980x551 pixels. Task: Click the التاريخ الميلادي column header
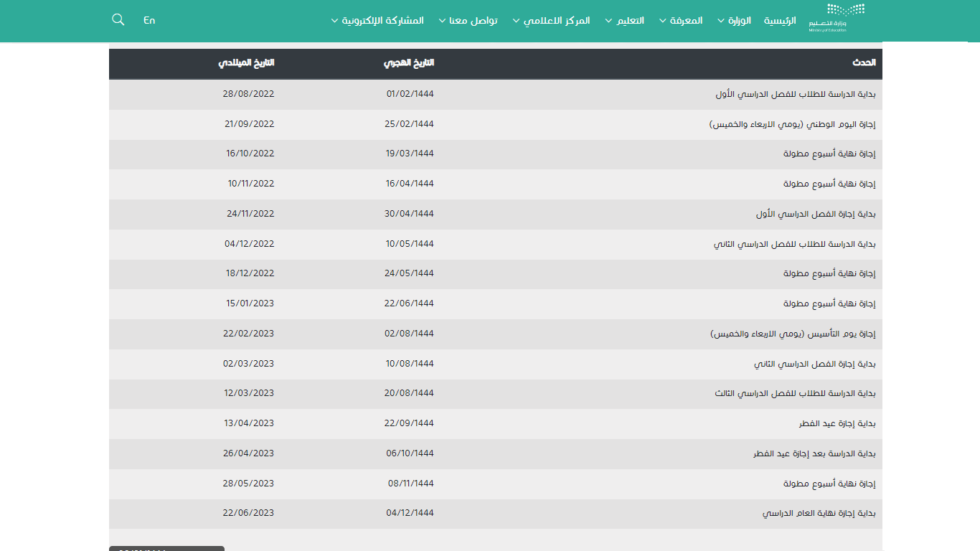[247, 63]
